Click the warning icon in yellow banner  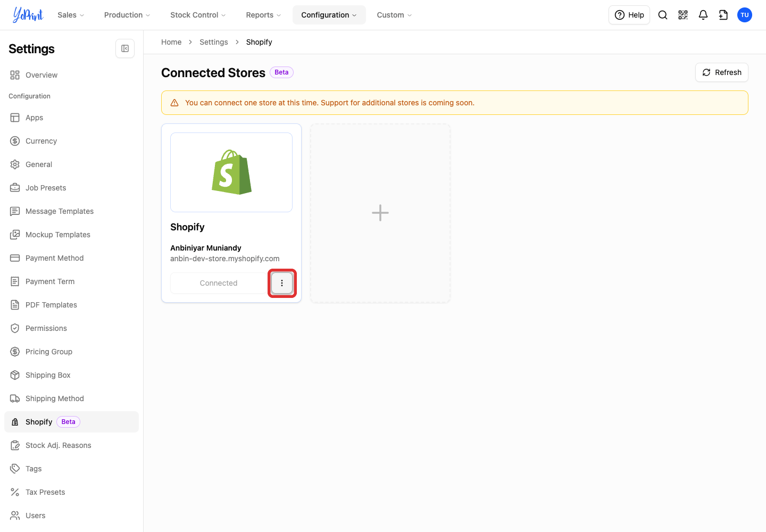tap(174, 103)
